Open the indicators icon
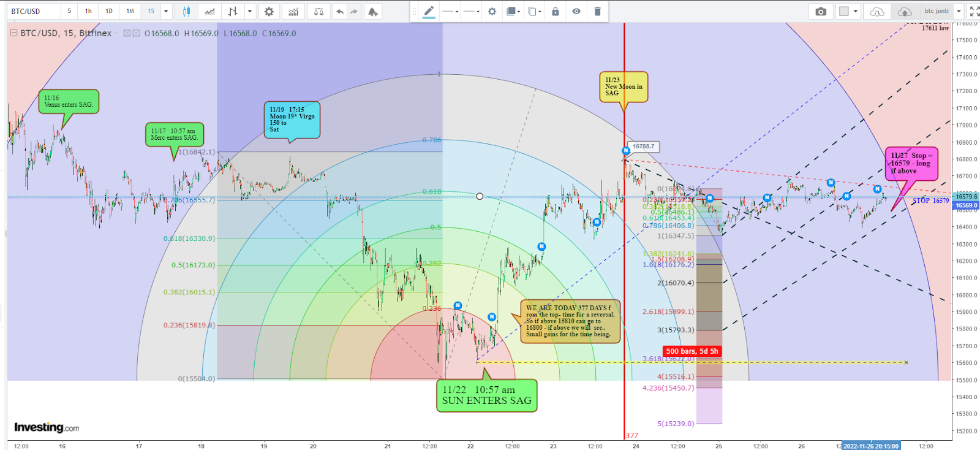The width and height of the screenshot is (980, 450). point(294,11)
